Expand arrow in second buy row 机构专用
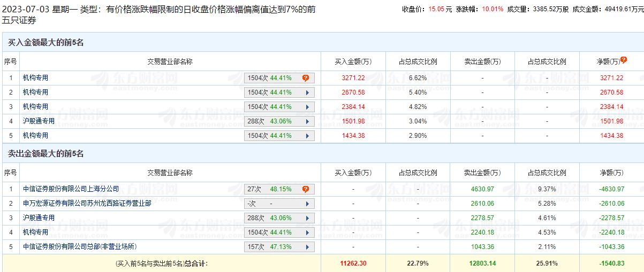This screenshot has width=644, height=272. click(307, 92)
